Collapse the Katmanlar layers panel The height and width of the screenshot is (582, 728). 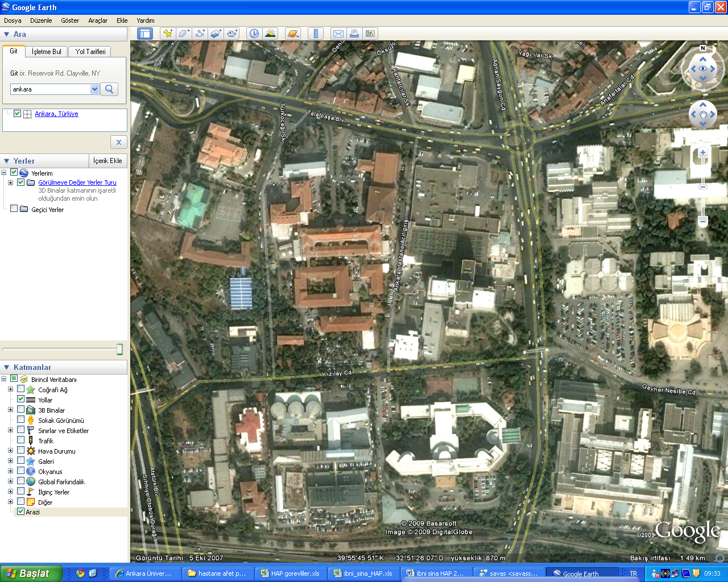[6, 367]
